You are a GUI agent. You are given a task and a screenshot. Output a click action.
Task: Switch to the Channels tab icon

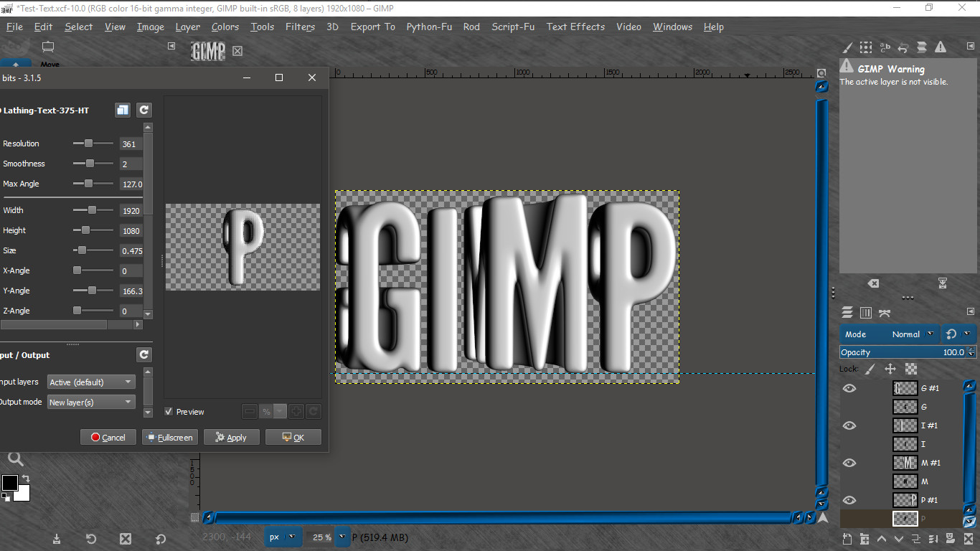(x=866, y=313)
